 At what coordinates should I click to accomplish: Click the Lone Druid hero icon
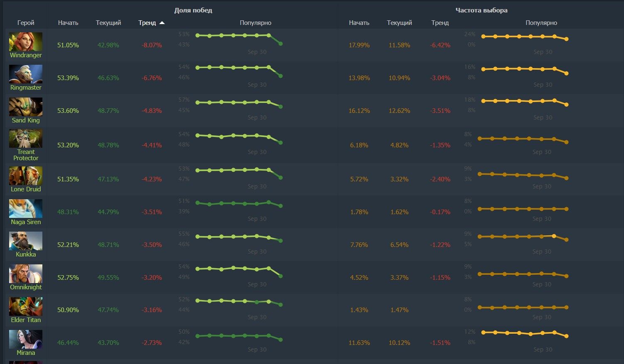[x=26, y=176]
